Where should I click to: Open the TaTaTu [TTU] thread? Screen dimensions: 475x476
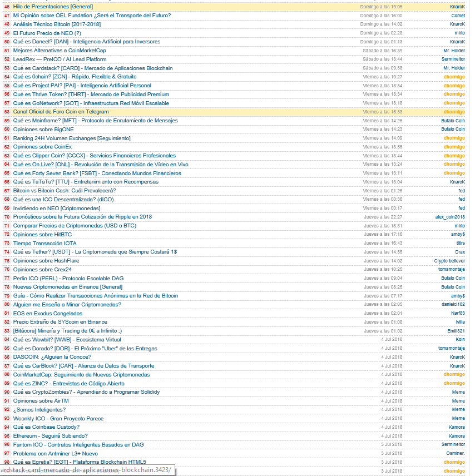86,181
